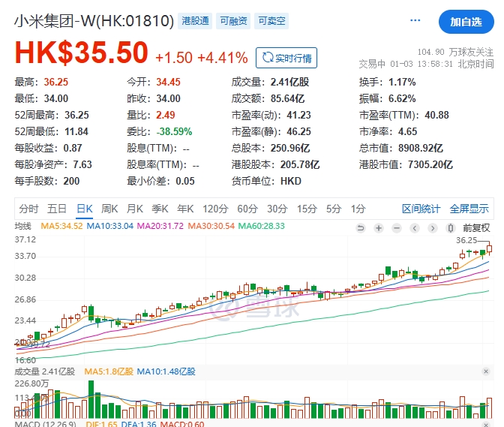Click the MA60:28.33 moving average label

(261, 226)
